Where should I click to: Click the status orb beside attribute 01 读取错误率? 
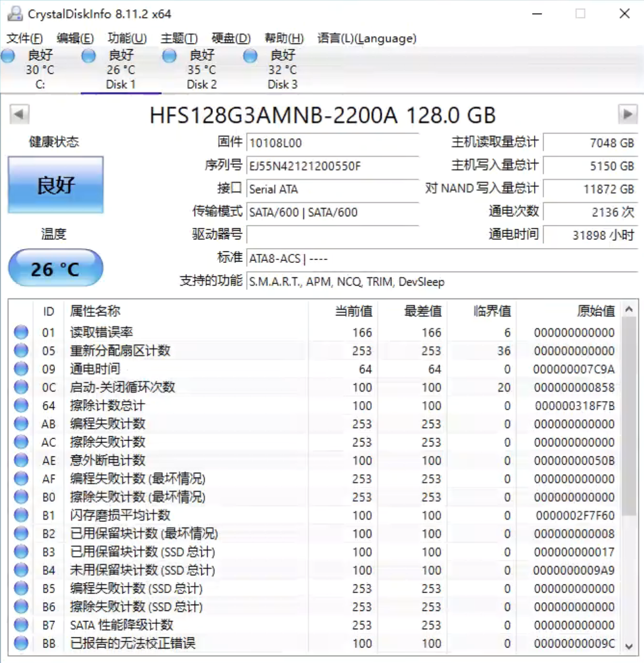pyautogui.click(x=21, y=332)
